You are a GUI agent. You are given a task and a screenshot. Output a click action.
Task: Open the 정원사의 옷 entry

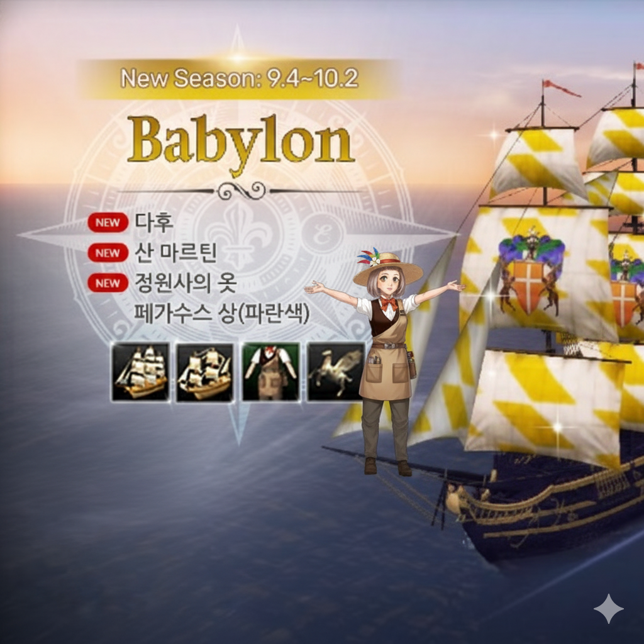click(x=186, y=283)
